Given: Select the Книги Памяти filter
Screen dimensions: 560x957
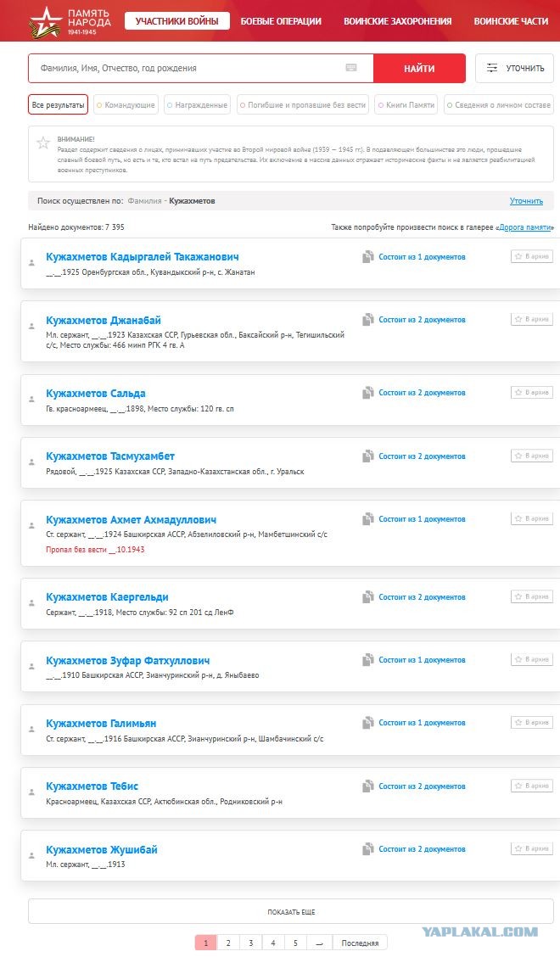Looking at the screenshot, I should (406, 105).
